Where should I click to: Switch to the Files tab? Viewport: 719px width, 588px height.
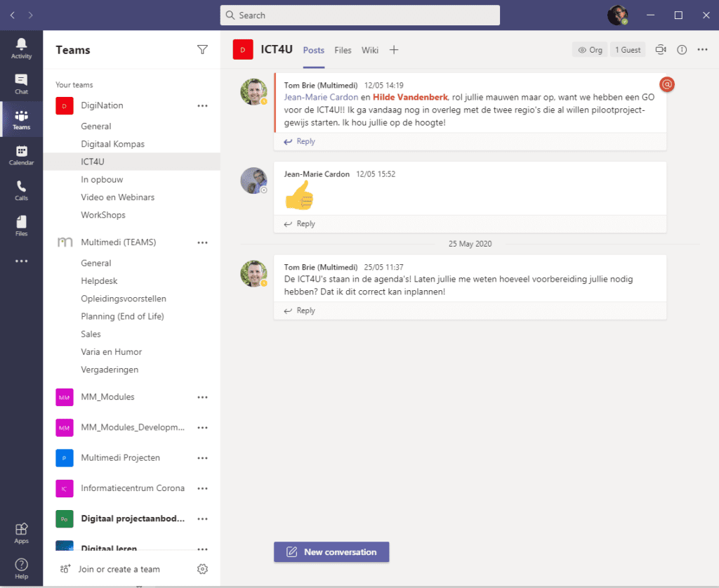(343, 50)
